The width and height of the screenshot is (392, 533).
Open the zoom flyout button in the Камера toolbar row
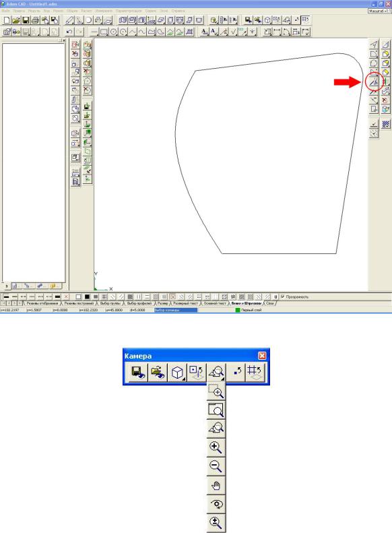[x=216, y=372]
